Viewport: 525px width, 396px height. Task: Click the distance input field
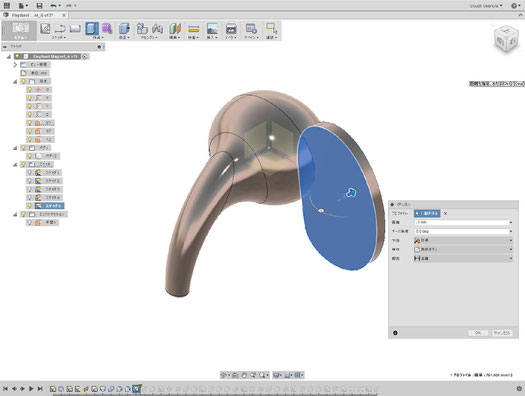[463, 222]
